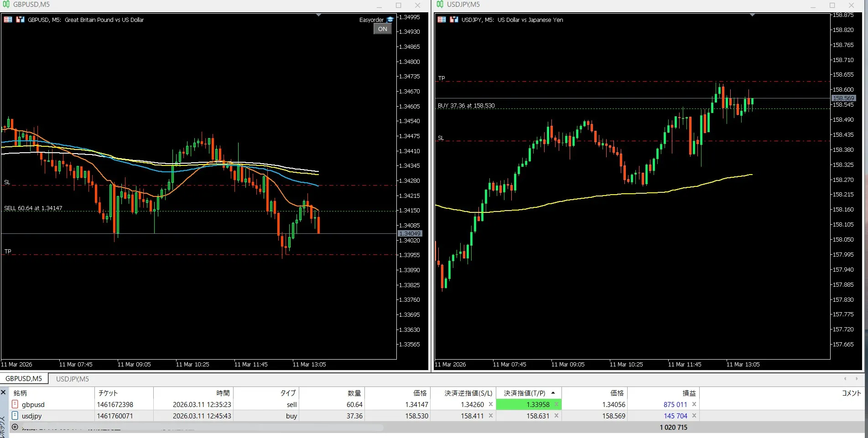Viewport: 868px width, 438px height.
Task: Click the plus icon in the balance row
Action: (15, 427)
